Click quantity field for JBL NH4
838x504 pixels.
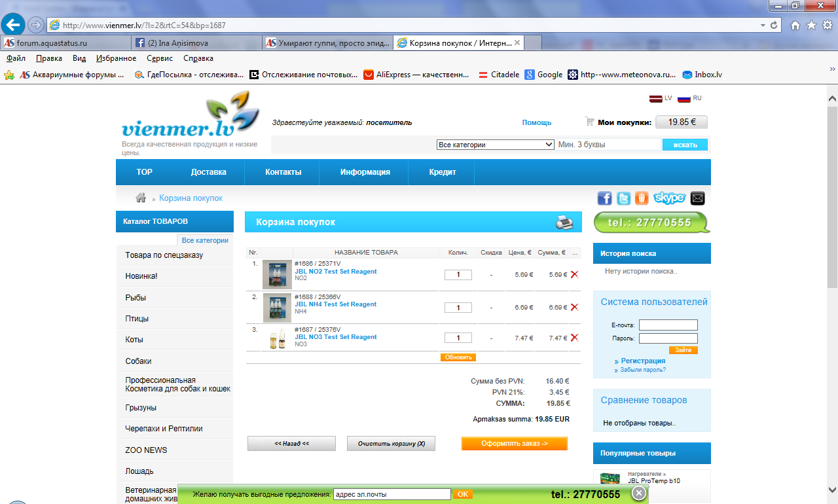click(x=458, y=308)
